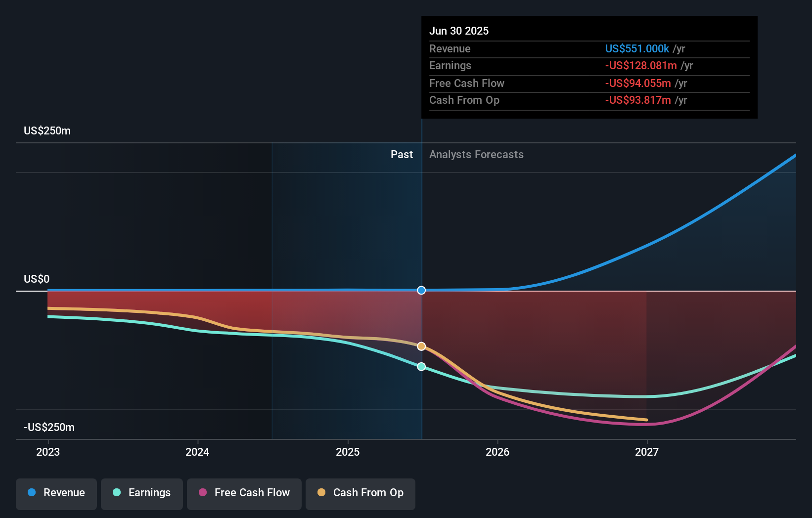
Task: Click the 2026 x-axis label
Action: [x=497, y=452]
